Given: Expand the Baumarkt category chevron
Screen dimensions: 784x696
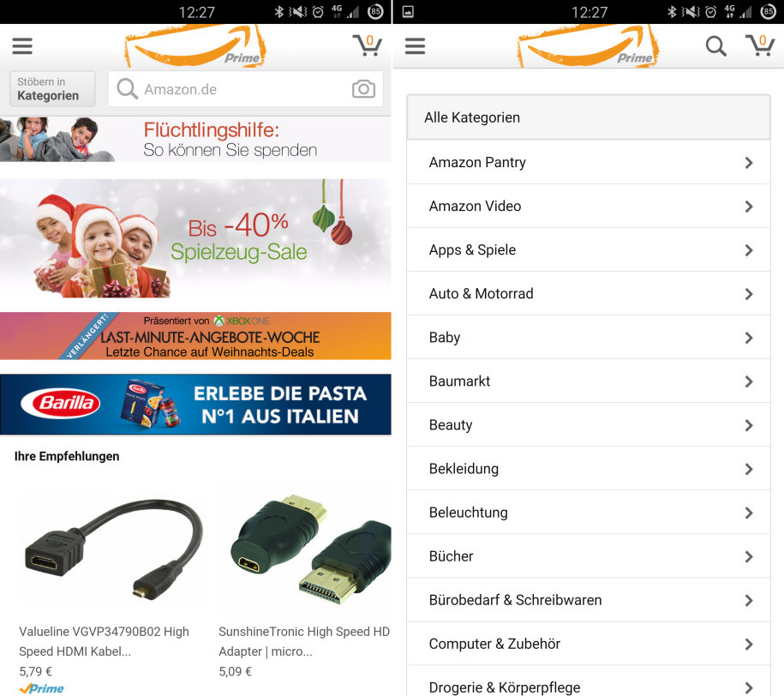Looking at the screenshot, I should pyautogui.click(x=749, y=381).
